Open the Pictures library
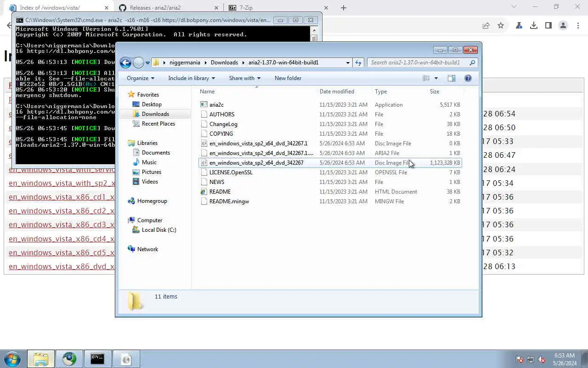The height and width of the screenshot is (368, 588). click(151, 172)
